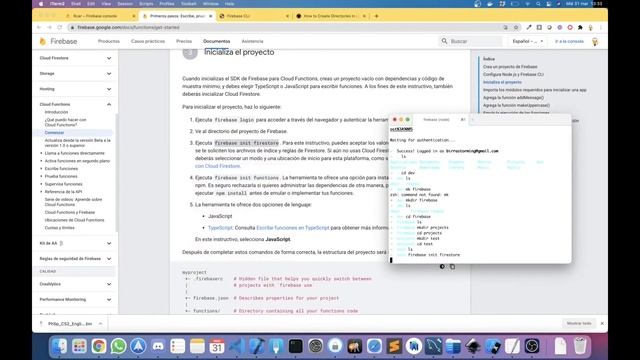
Task: Open the Chrome extensions puzzle icon
Action: coord(580,27)
